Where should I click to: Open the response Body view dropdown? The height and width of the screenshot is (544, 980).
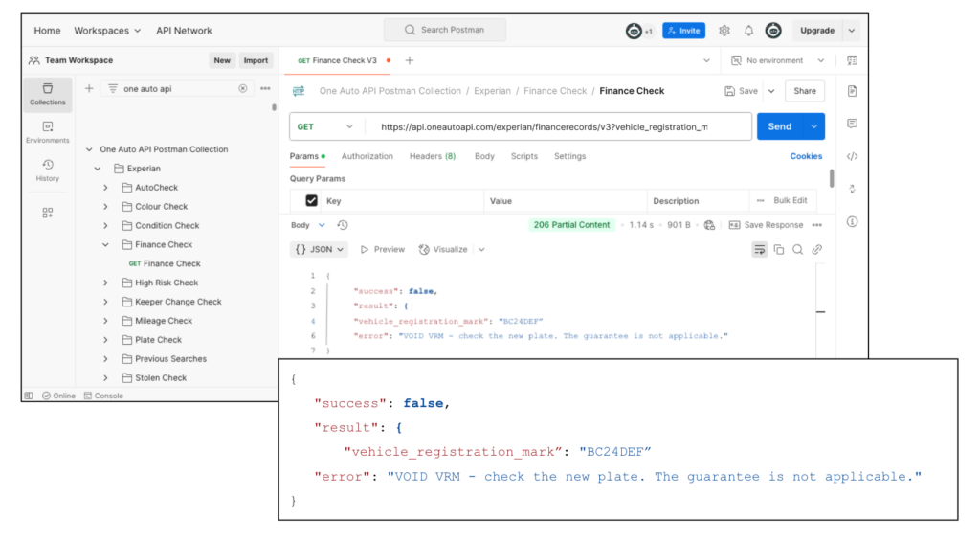(x=308, y=225)
